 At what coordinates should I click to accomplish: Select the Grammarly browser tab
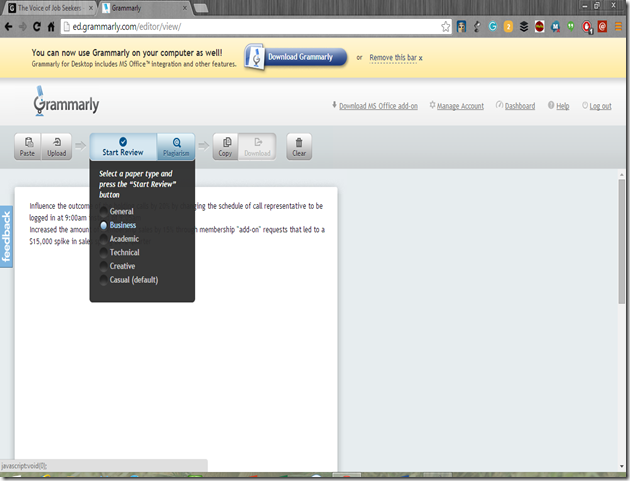click(143, 8)
